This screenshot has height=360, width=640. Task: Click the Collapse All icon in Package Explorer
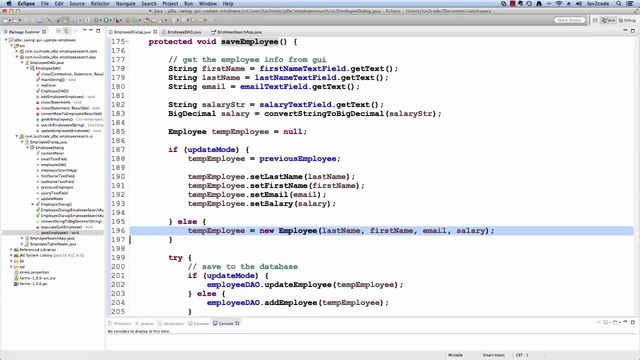point(59,31)
